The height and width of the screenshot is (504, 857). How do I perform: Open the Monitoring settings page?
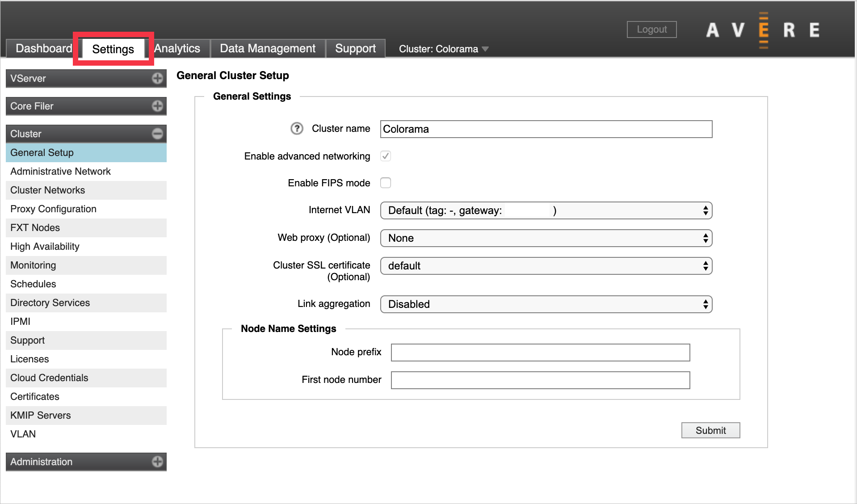[86, 265]
